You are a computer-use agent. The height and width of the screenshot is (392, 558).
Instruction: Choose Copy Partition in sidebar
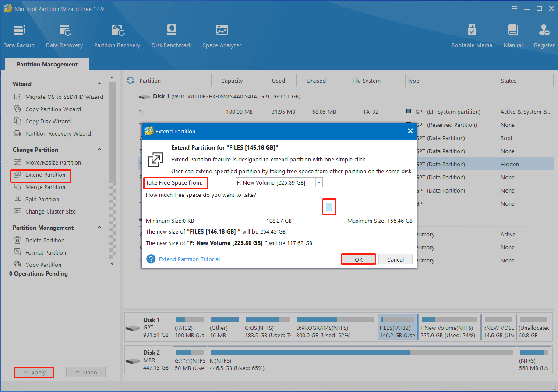point(38,265)
